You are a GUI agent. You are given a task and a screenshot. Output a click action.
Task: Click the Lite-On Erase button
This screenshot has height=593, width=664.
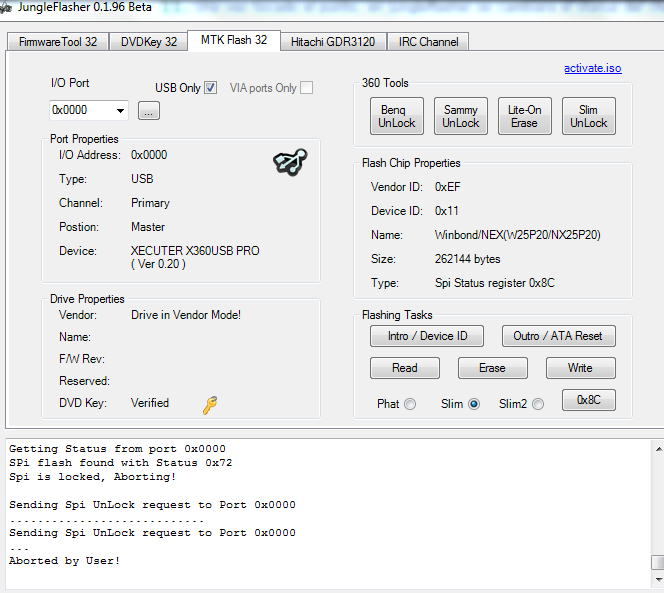pyautogui.click(x=525, y=116)
